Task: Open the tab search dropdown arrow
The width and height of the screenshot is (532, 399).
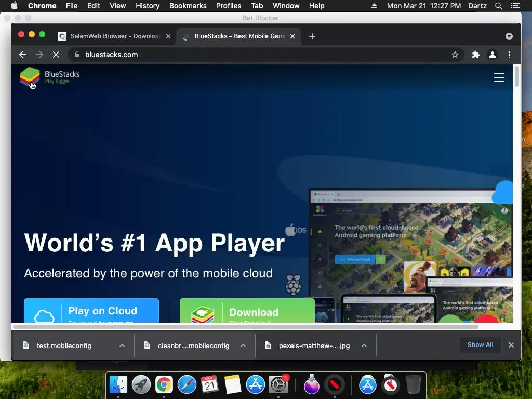Action: pos(509,36)
